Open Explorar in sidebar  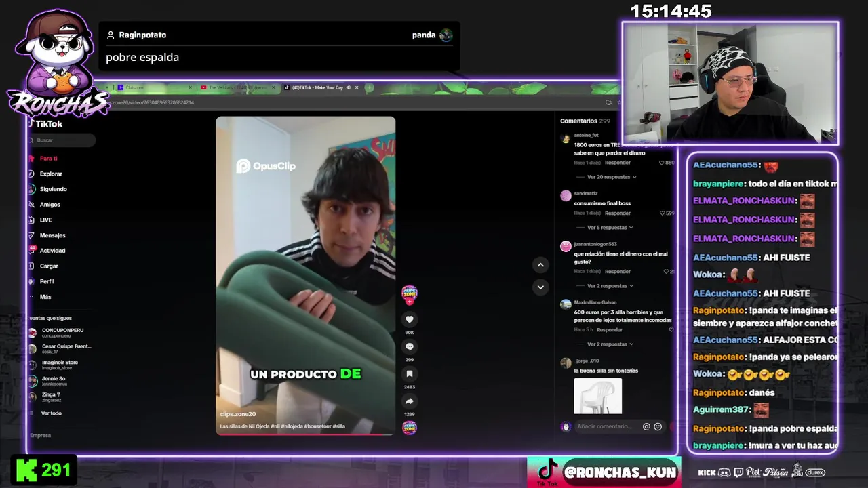pyautogui.click(x=51, y=174)
